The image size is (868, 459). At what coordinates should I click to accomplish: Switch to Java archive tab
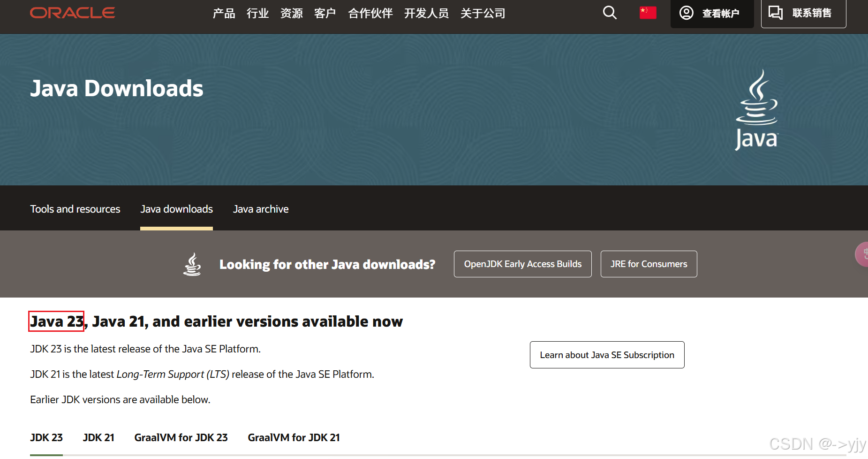point(261,209)
